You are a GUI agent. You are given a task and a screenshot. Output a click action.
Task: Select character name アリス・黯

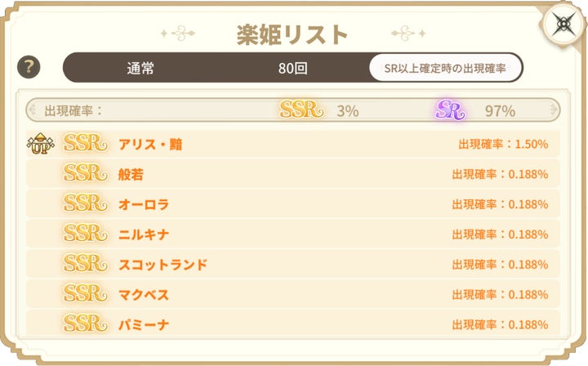pos(150,145)
